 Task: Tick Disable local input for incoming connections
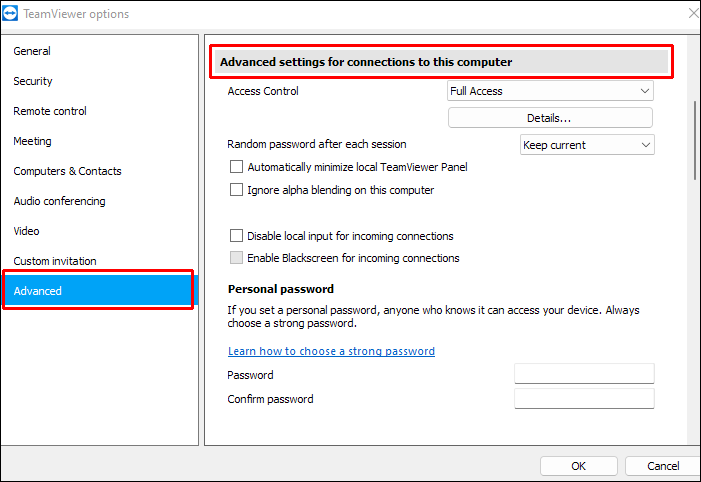[237, 236]
